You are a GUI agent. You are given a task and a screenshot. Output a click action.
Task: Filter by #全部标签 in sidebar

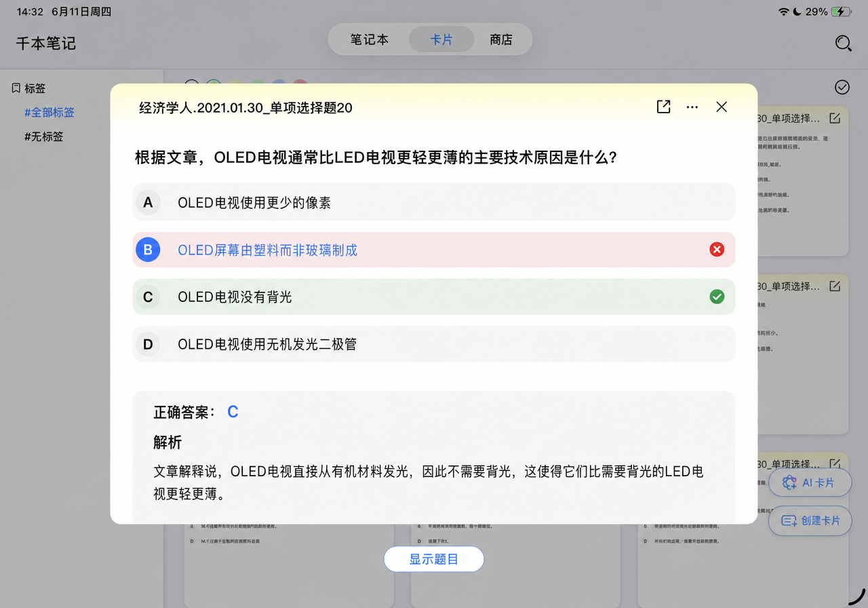click(x=50, y=113)
